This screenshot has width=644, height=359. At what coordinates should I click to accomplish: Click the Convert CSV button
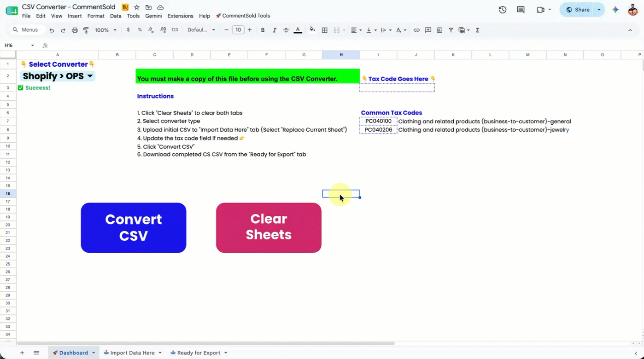coord(134,228)
